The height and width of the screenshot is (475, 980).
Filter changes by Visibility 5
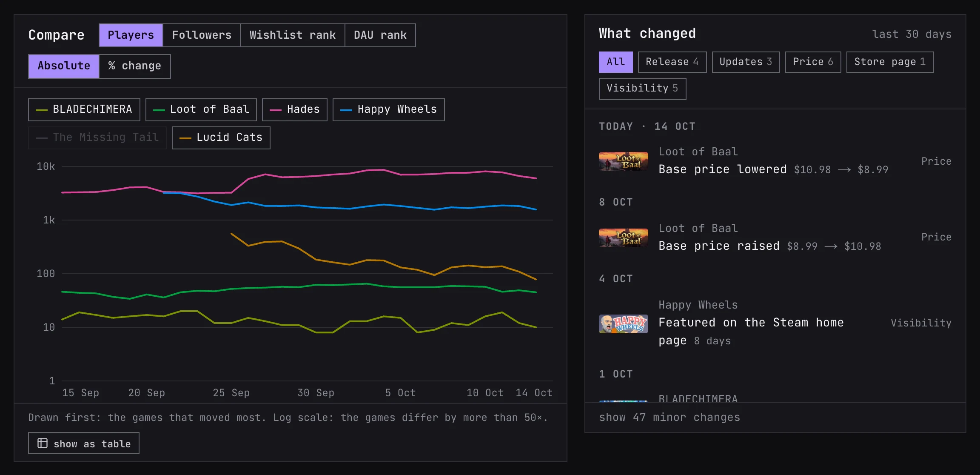pyautogui.click(x=643, y=89)
